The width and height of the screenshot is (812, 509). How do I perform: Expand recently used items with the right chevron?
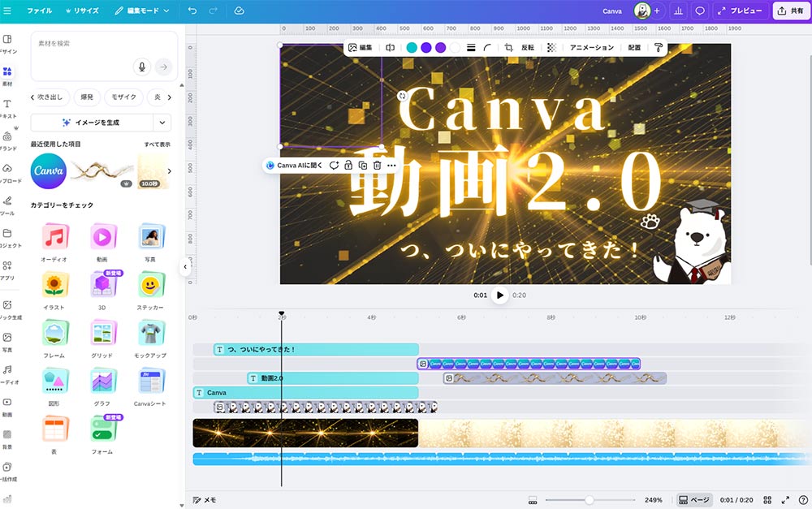tap(169, 171)
